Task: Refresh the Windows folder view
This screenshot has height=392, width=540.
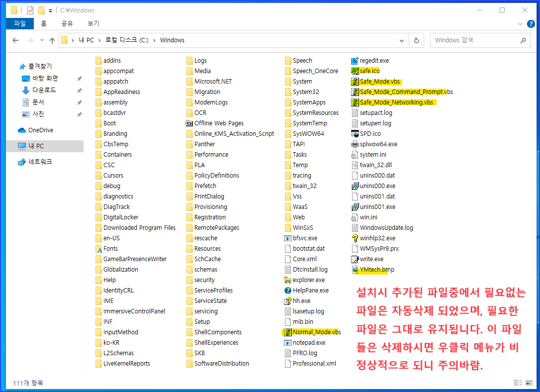Action: (x=416, y=40)
